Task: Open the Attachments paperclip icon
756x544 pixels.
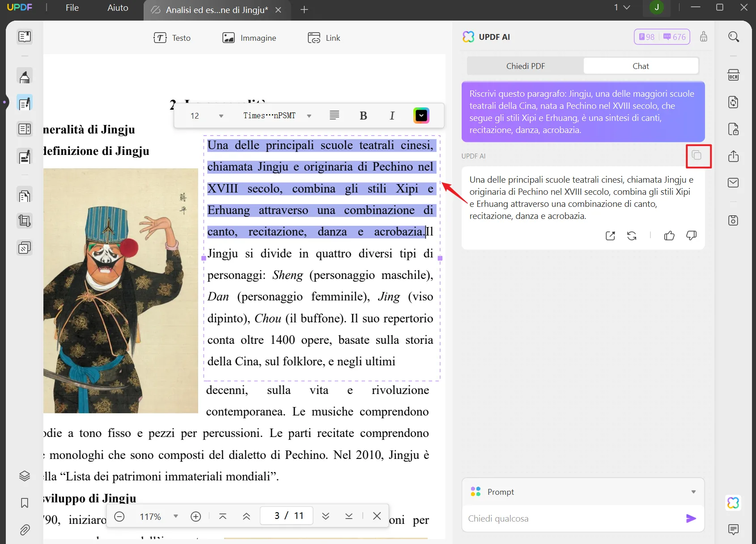Action: [x=25, y=530]
